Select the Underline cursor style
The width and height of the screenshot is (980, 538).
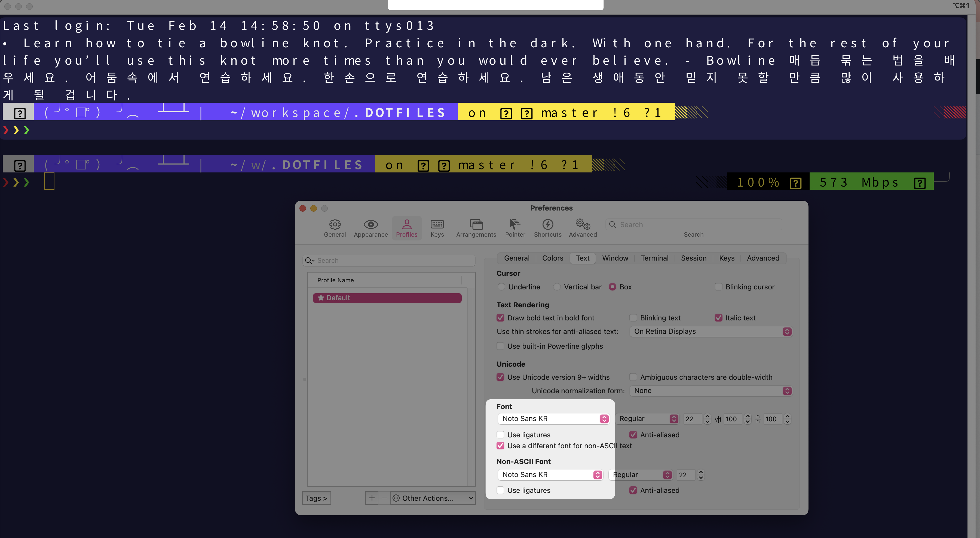tap(501, 287)
